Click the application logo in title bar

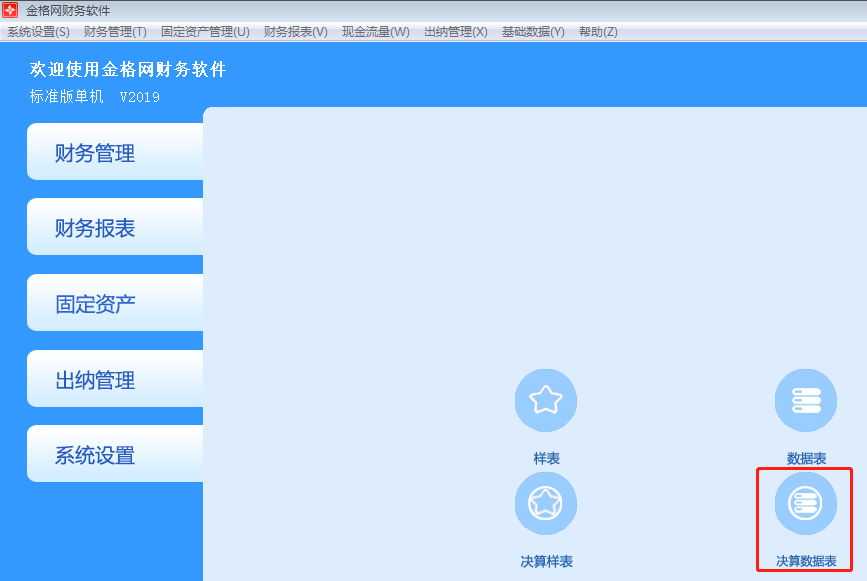pos(10,9)
